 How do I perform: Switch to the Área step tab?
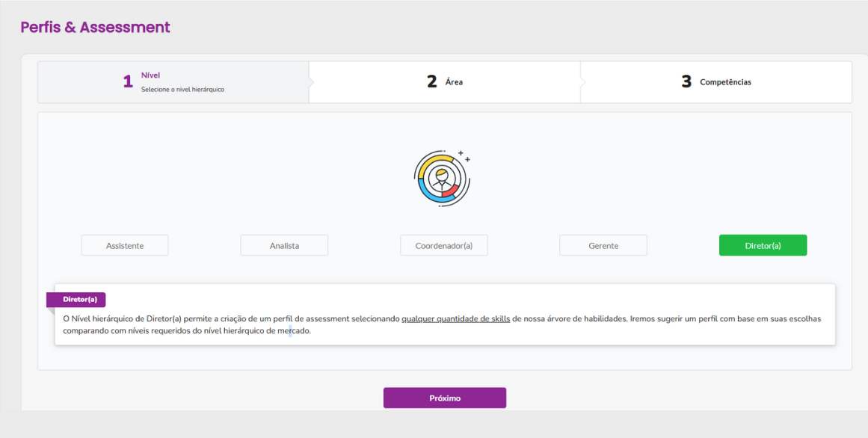point(445,82)
